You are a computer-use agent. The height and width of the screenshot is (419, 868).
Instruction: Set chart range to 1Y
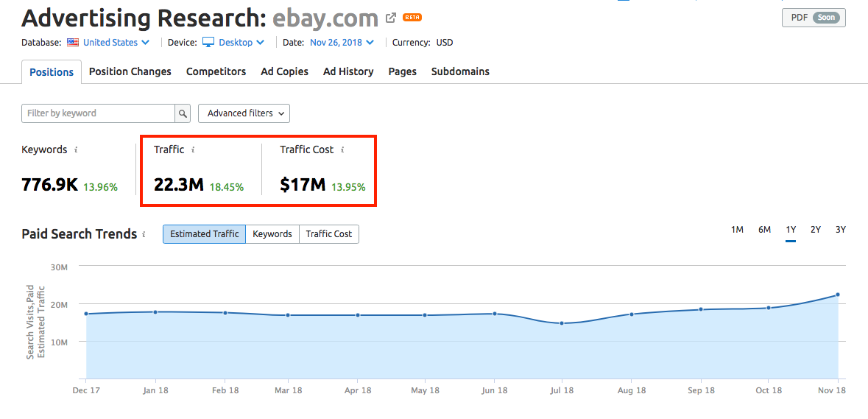[791, 230]
